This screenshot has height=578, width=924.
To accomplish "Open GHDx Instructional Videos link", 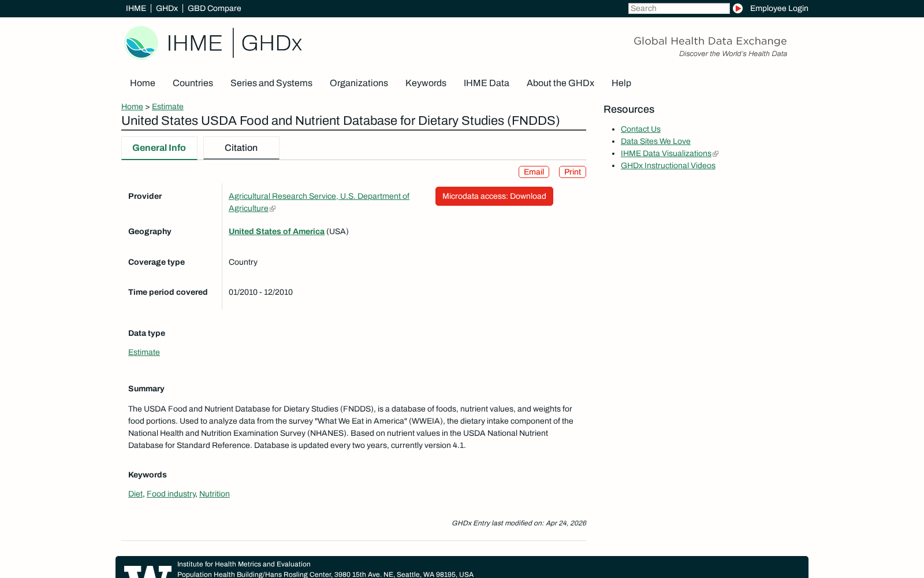I will point(668,165).
